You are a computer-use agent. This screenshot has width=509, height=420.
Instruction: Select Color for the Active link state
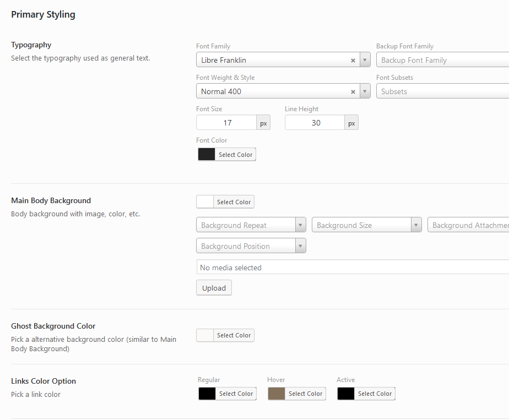pyautogui.click(x=375, y=394)
